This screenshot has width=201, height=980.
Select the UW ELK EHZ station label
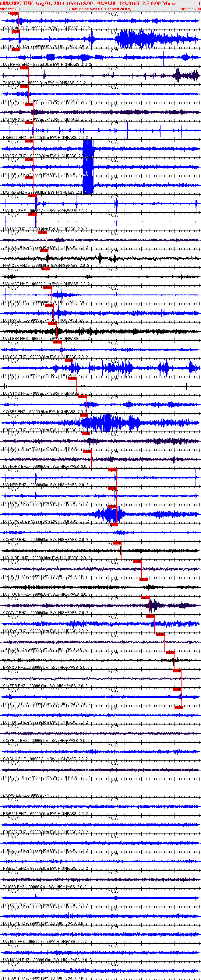tap(46, 923)
